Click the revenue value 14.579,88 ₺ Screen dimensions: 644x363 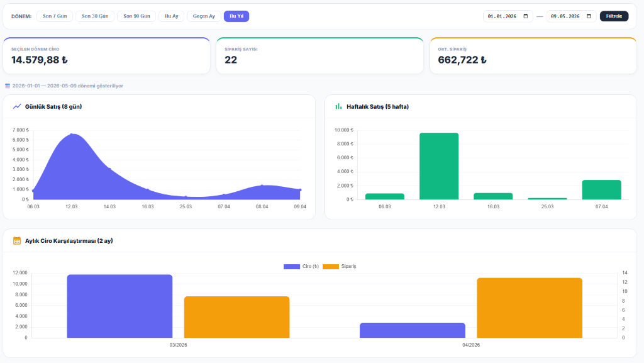pyautogui.click(x=40, y=60)
